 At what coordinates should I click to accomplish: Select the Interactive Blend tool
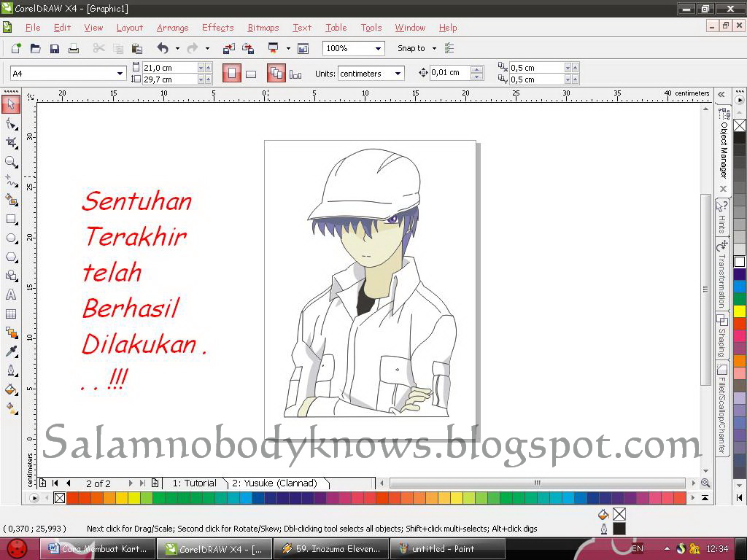click(11, 332)
